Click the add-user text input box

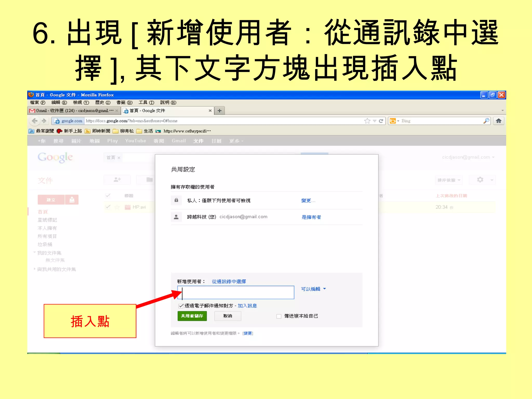click(x=236, y=292)
